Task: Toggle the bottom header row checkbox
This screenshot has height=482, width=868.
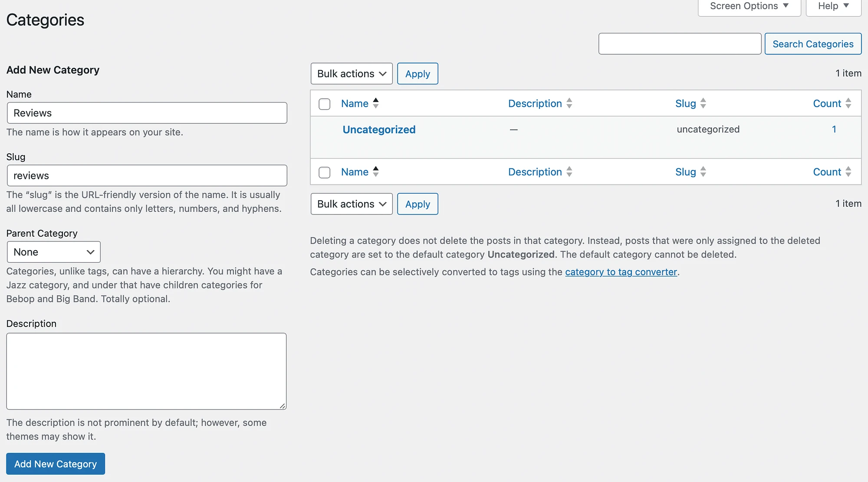Action: 325,172
